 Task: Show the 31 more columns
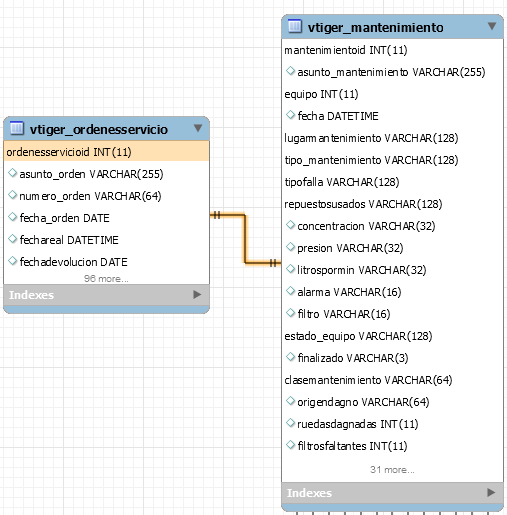[x=392, y=470]
